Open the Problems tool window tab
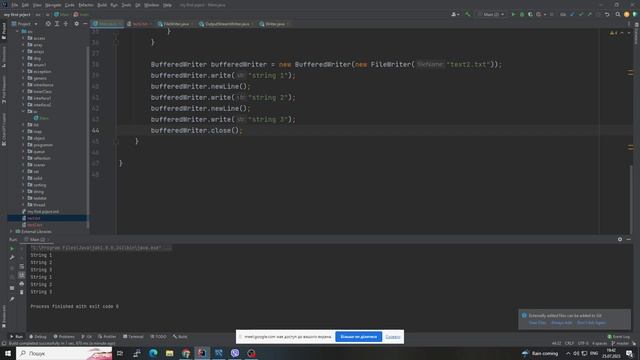 64,337
